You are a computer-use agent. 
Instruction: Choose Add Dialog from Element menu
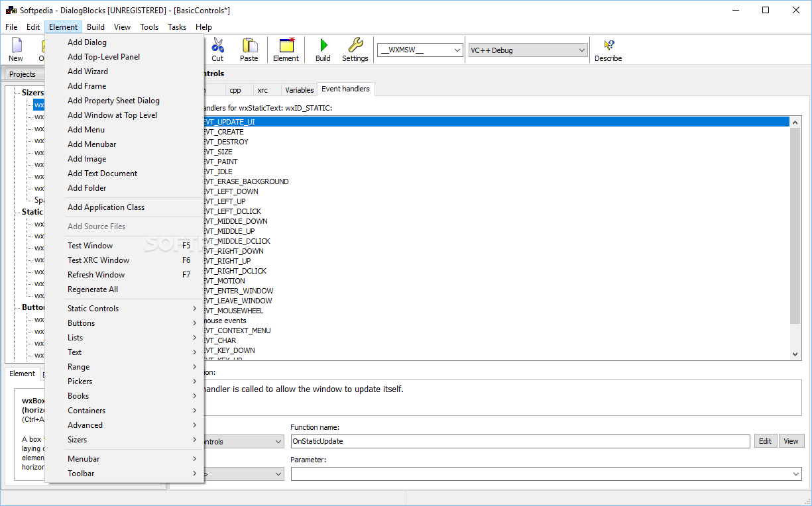(125, 42)
